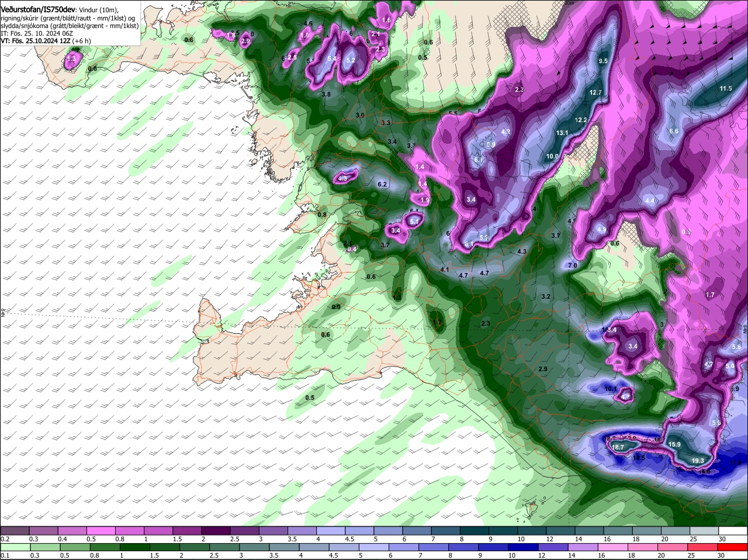The width and height of the screenshot is (748, 560).
Task: Click the 15.9 precipitation value on the map
Action: [674, 445]
